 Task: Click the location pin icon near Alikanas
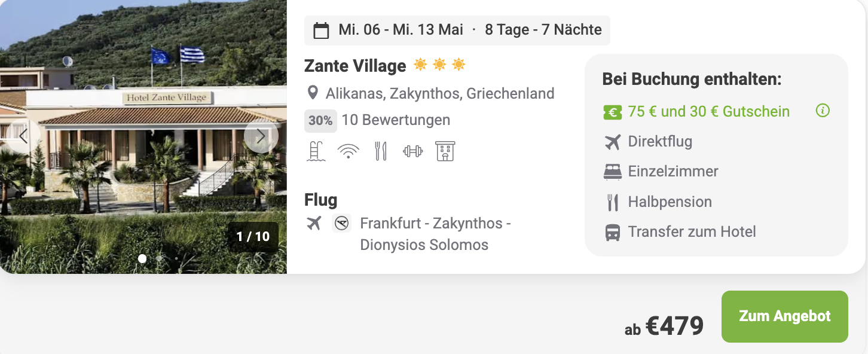(312, 93)
